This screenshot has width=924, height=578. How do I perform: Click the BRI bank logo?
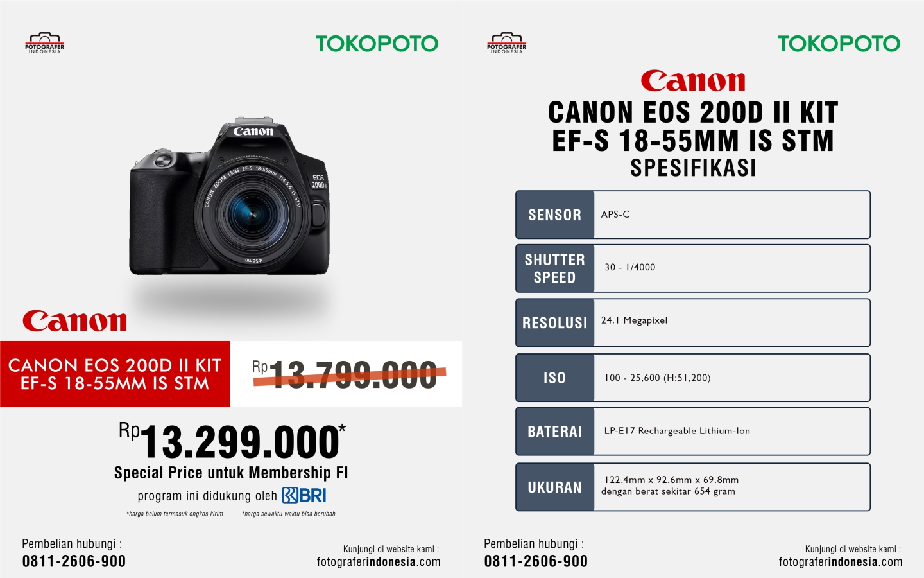tap(304, 495)
